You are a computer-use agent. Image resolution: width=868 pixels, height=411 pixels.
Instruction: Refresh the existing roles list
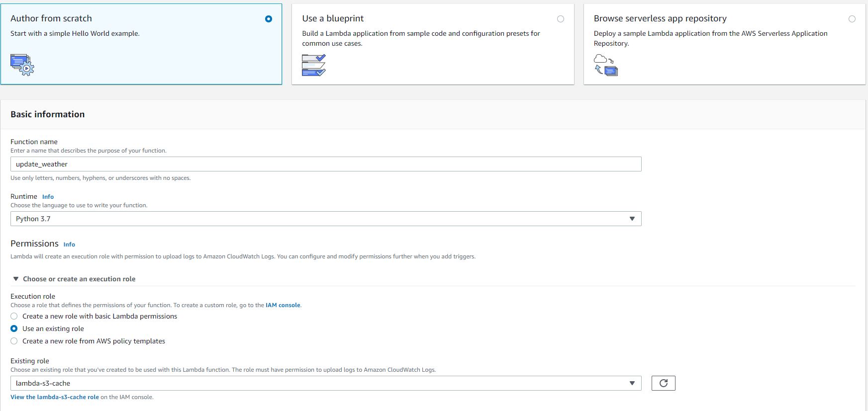tap(663, 383)
